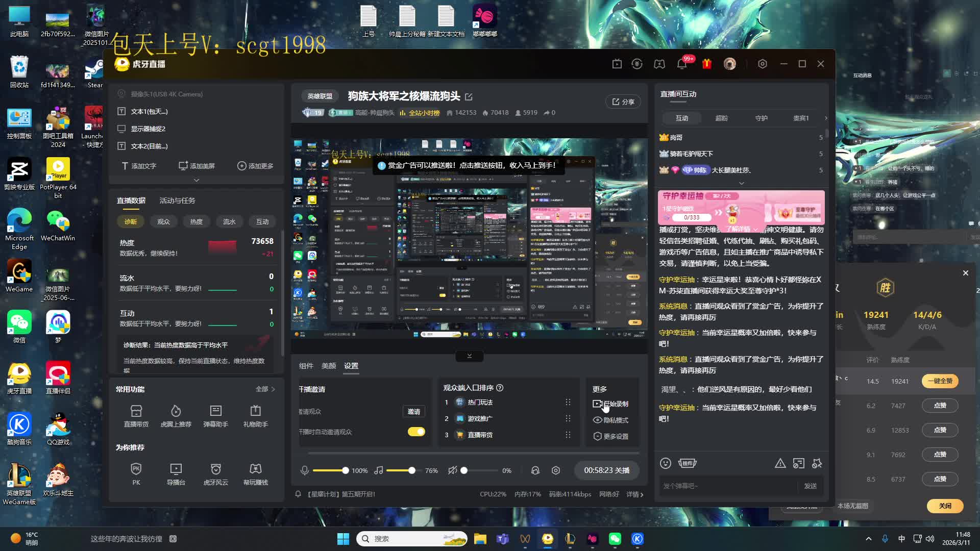Click the music note volume icon

[x=378, y=470]
